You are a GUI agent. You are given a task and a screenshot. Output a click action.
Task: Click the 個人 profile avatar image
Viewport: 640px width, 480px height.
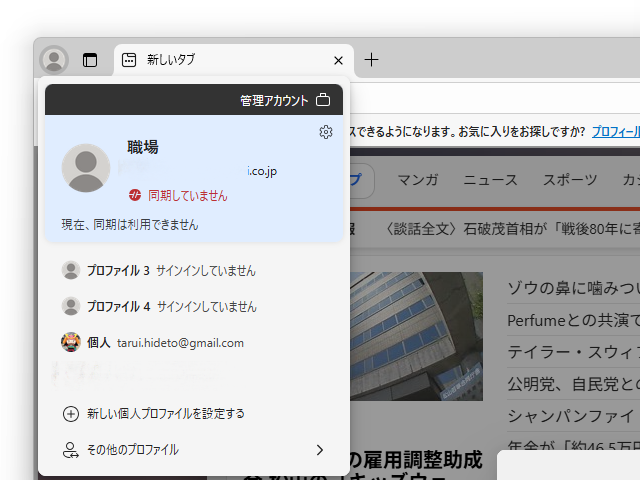click(71, 342)
